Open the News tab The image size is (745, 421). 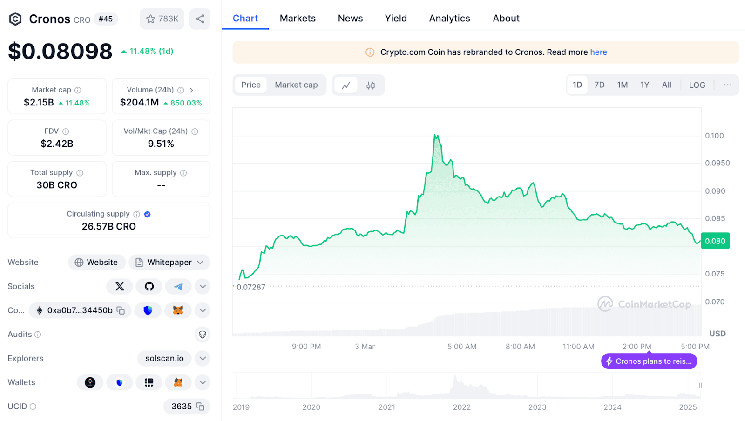[350, 18]
